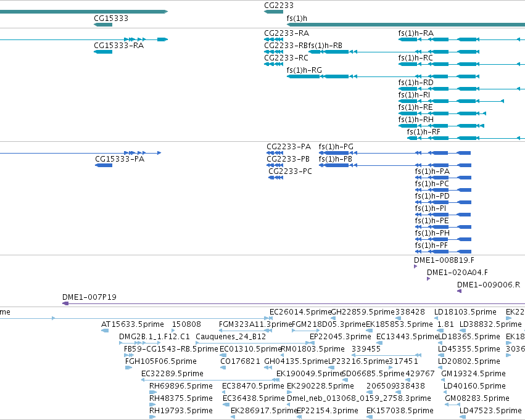Select the DMG2B.1_1.F12.C1 EST label

tap(154, 337)
